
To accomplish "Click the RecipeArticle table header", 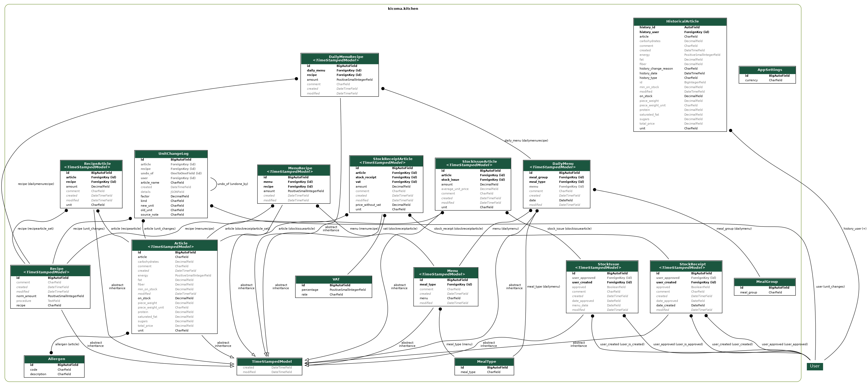I will 91,165.
